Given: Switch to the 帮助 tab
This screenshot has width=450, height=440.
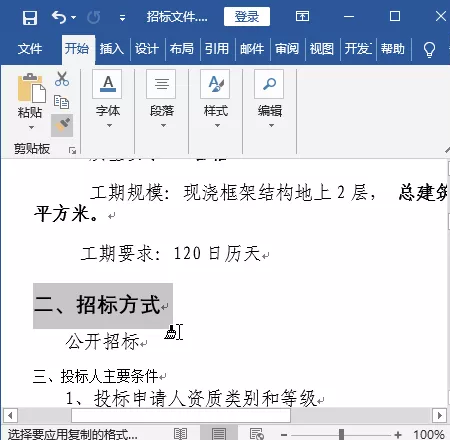Looking at the screenshot, I should click(x=393, y=49).
